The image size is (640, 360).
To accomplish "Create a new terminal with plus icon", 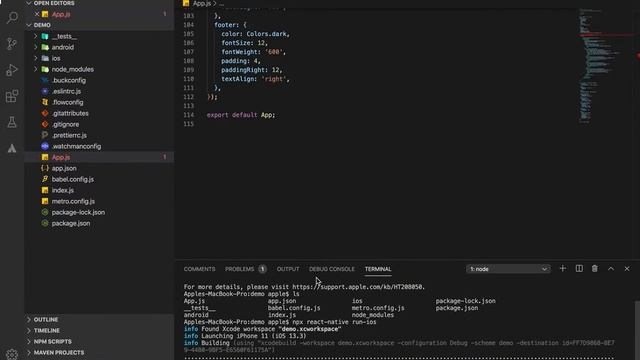I will click(562, 269).
